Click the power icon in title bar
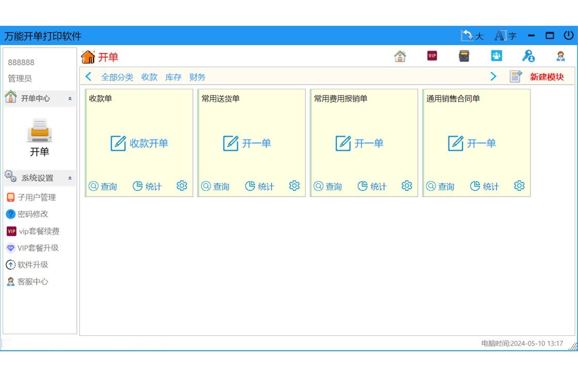 568,36
